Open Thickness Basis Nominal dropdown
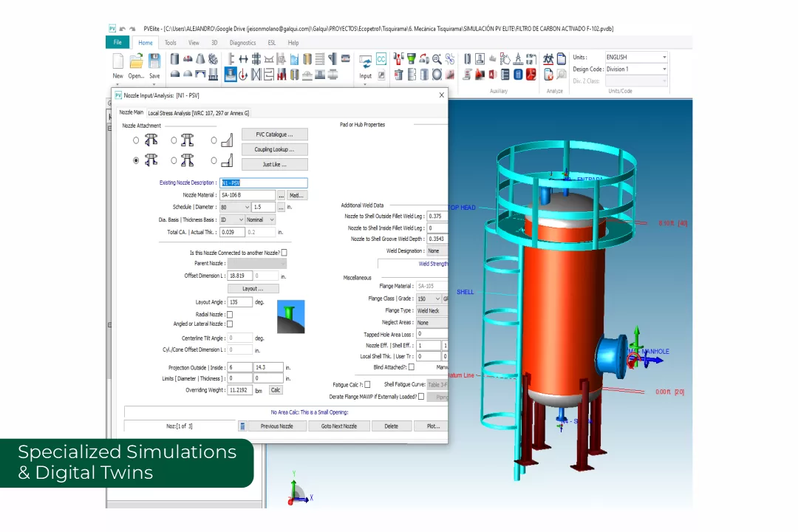The image size is (798, 532). click(x=260, y=219)
